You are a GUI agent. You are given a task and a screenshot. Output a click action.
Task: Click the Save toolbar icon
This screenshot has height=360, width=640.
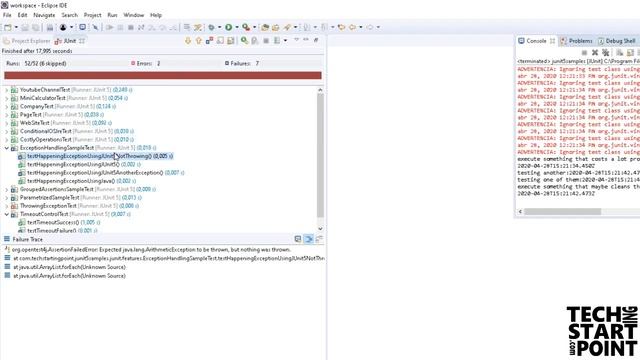click(25, 27)
